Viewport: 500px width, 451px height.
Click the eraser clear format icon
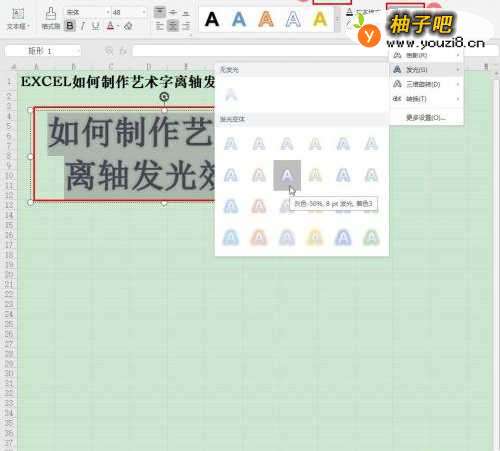click(128, 26)
